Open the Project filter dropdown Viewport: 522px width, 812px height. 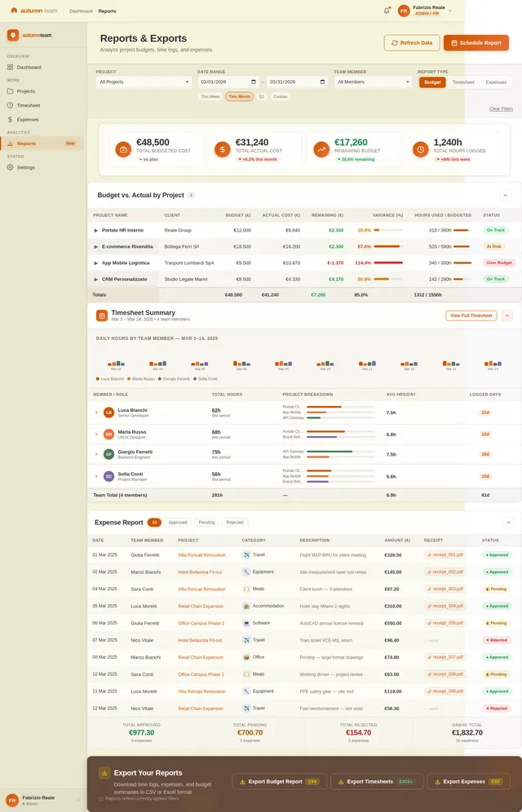point(144,82)
